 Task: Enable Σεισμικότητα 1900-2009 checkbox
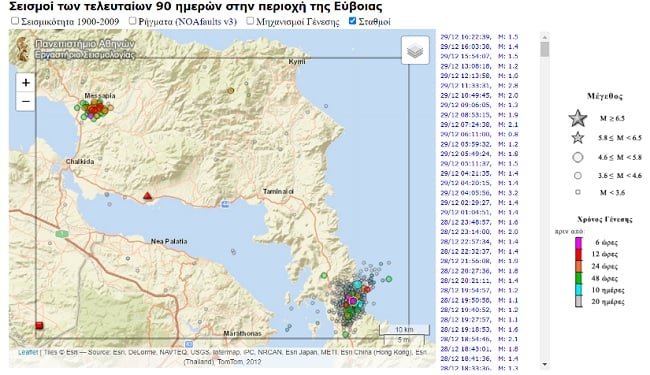click(x=15, y=21)
